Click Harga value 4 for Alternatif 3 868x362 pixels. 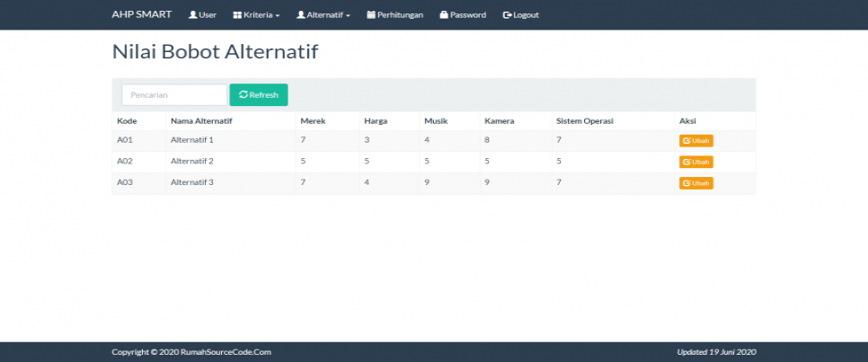pyautogui.click(x=367, y=182)
